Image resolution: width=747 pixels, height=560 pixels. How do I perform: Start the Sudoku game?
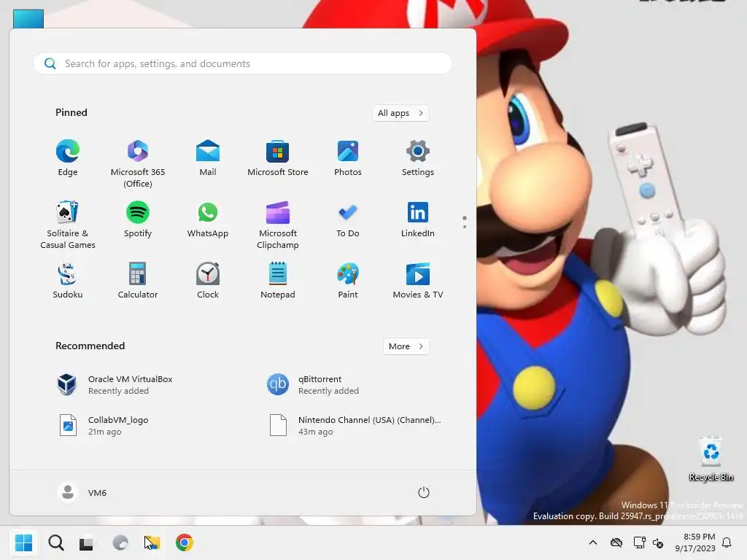point(68,281)
